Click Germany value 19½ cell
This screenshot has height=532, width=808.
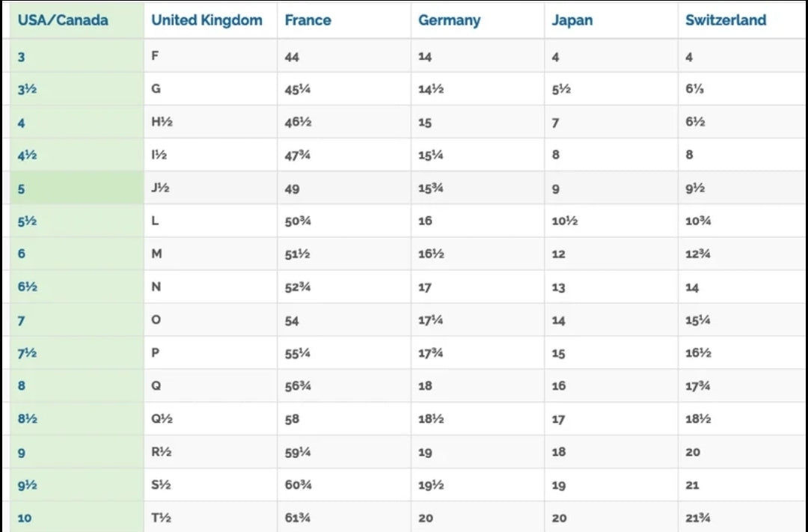point(477,485)
